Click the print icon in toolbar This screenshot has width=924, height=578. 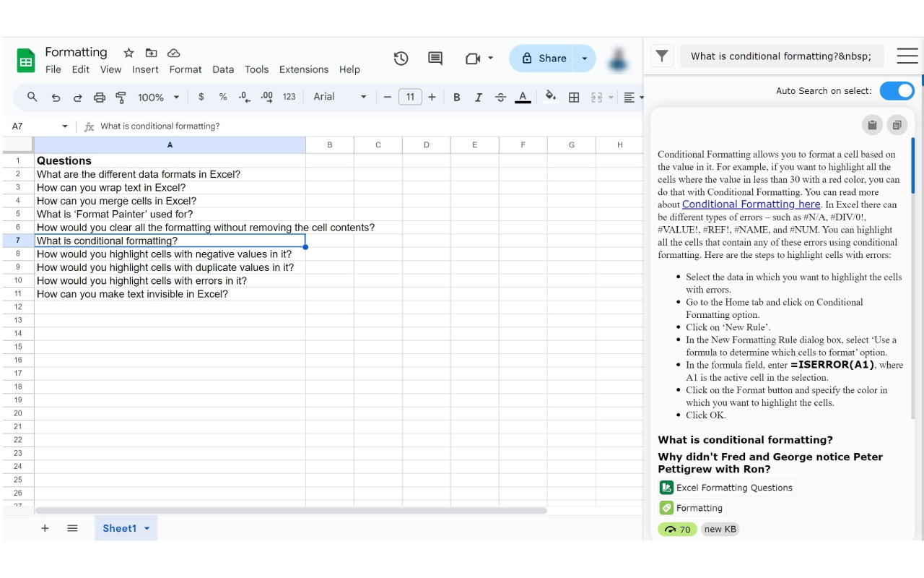point(100,98)
